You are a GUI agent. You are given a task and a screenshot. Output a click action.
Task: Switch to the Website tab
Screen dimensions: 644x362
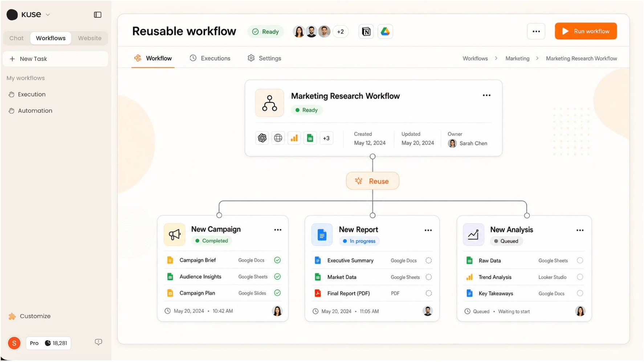90,38
